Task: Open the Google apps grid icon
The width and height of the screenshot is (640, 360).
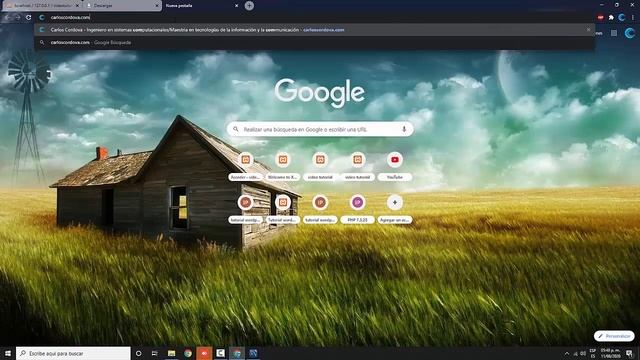Action: [614, 33]
